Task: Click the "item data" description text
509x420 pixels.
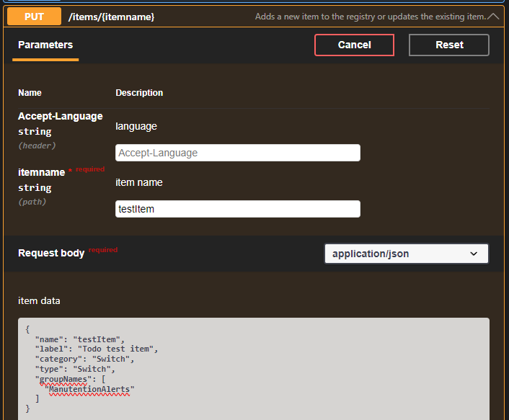Action: click(39, 300)
